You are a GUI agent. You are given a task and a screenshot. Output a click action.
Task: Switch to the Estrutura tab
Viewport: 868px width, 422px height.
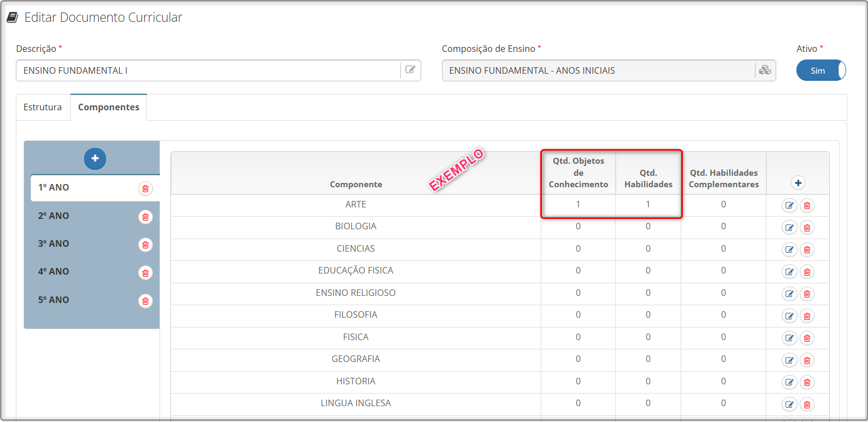[43, 107]
